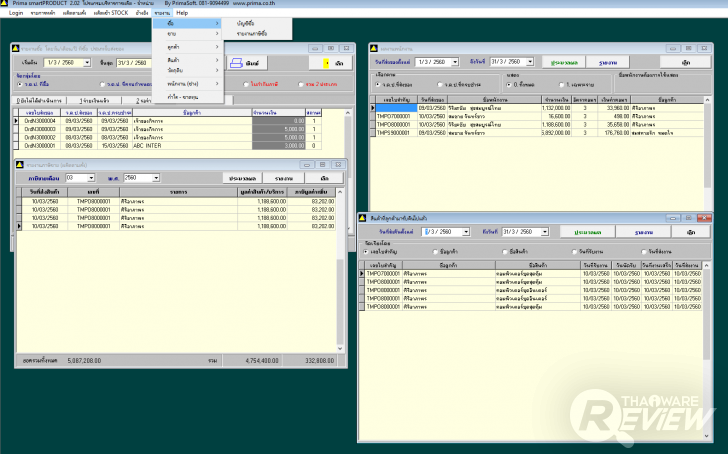Viewport: 728px width, 454px height.
Task: Click 'รายงาน' button in bottom-right window
Action: (x=644, y=232)
